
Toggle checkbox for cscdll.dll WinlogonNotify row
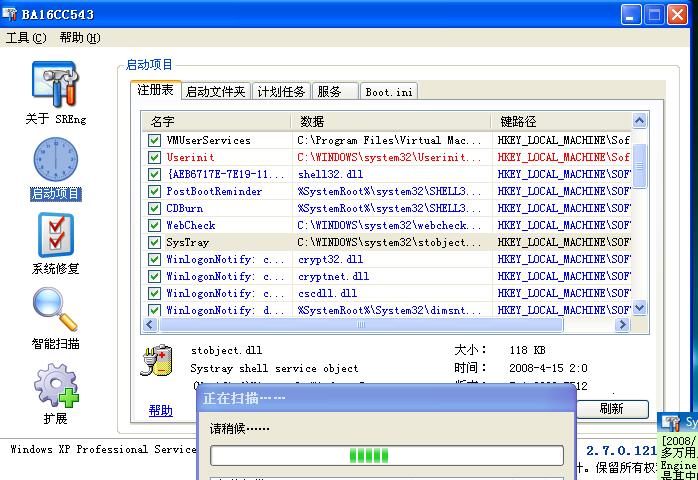tap(154, 293)
